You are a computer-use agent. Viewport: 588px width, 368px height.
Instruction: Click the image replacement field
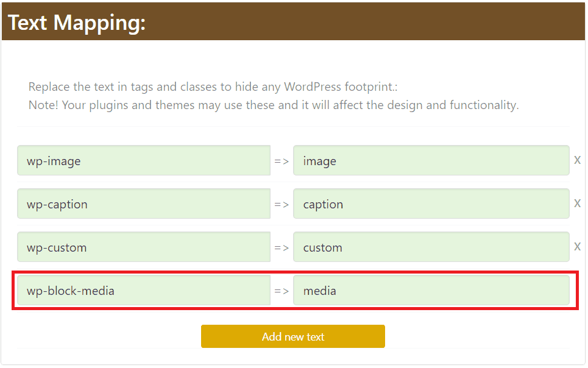[431, 160]
